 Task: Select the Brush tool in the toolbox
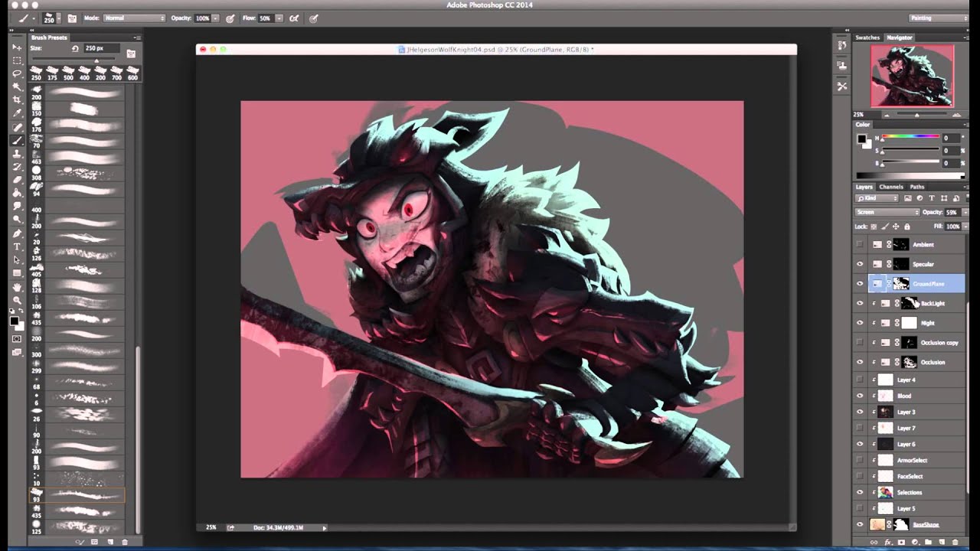click(x=17, y=140)
